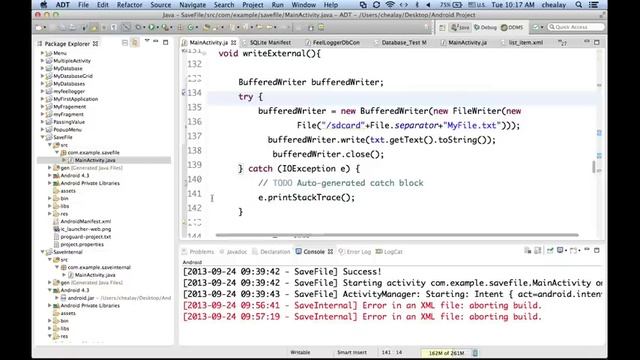
Task: Show the hidden editor tabs overflow list
Action: (x=562, y=42)
